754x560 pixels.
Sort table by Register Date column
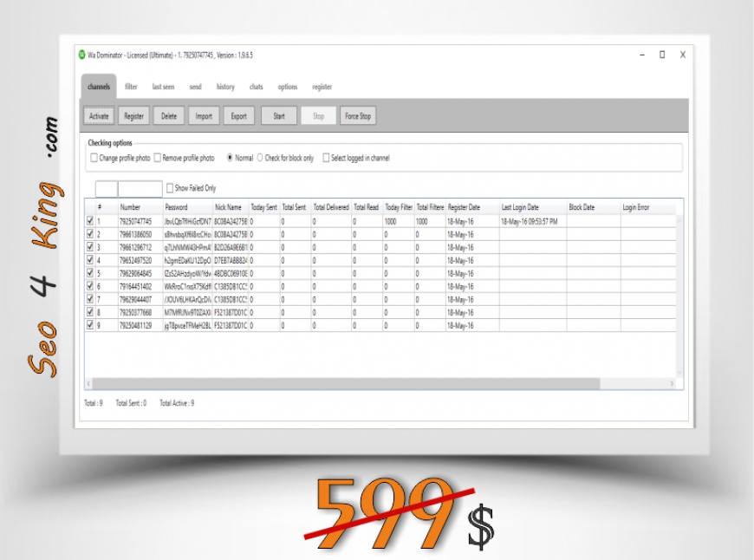click(471, 207)
